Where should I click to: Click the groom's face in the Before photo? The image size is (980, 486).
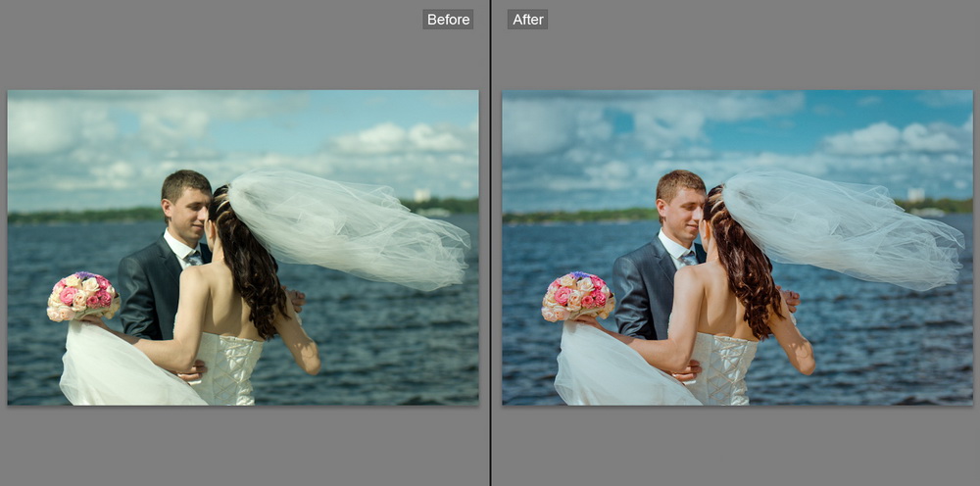[x=190, y=209]
